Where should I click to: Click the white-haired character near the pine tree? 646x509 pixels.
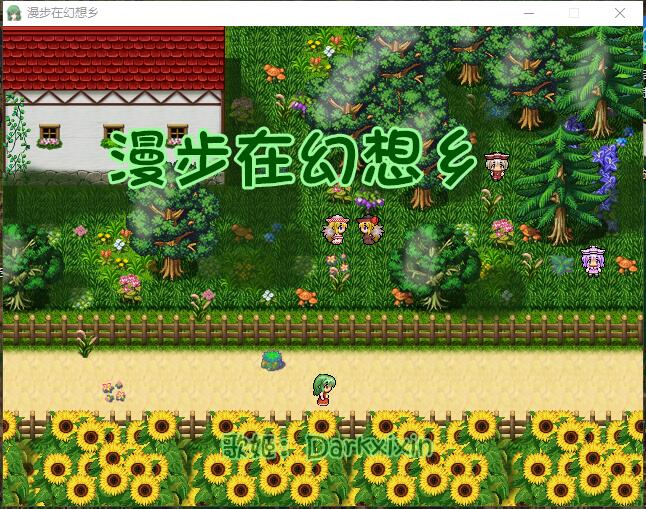(496, 166)
